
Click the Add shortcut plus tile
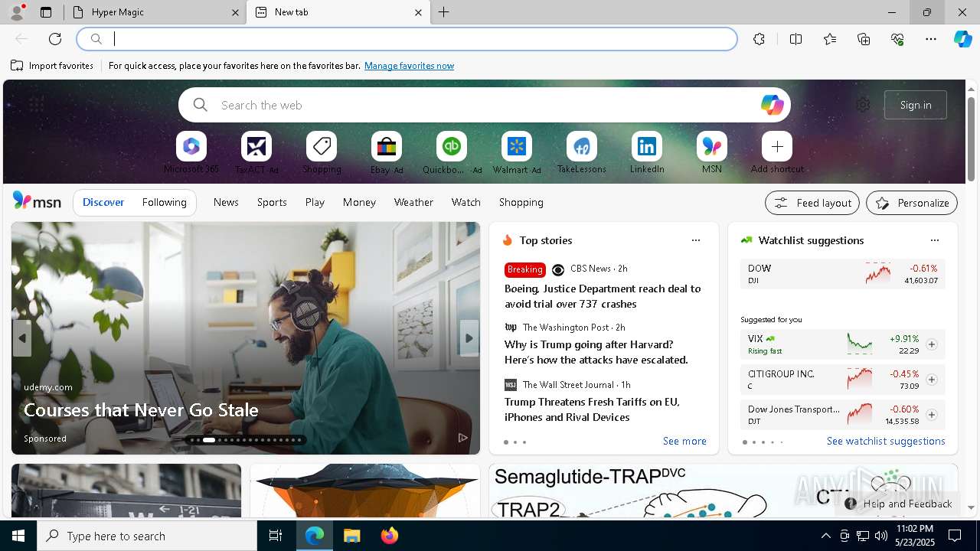click(x=777, y=152)
